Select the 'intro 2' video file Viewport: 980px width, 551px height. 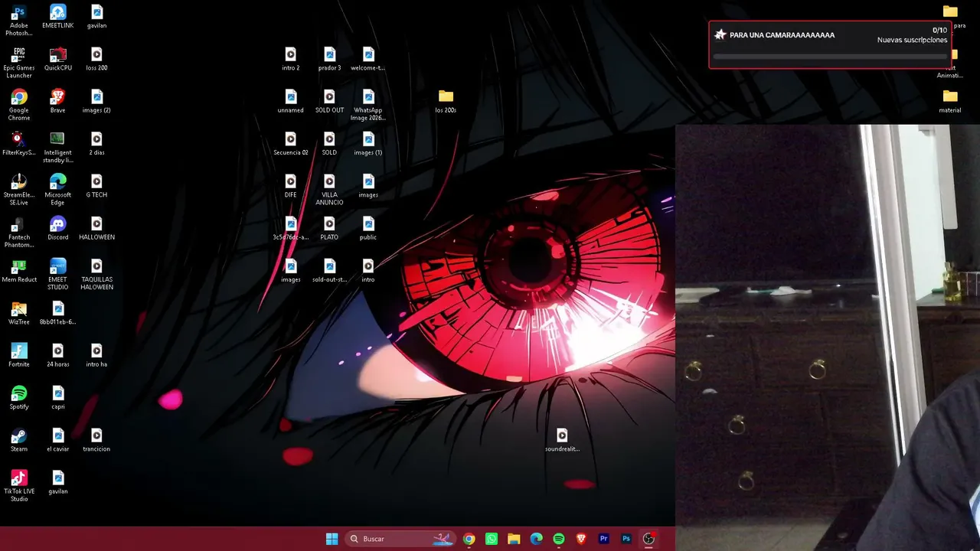click(x=291, y=59)
